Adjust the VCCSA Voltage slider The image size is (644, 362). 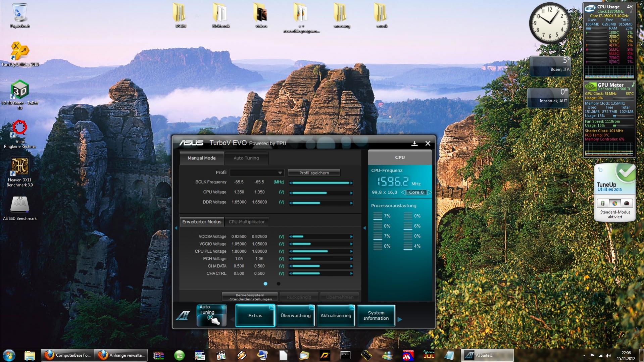pyautogui.click(x=321, y=237)
